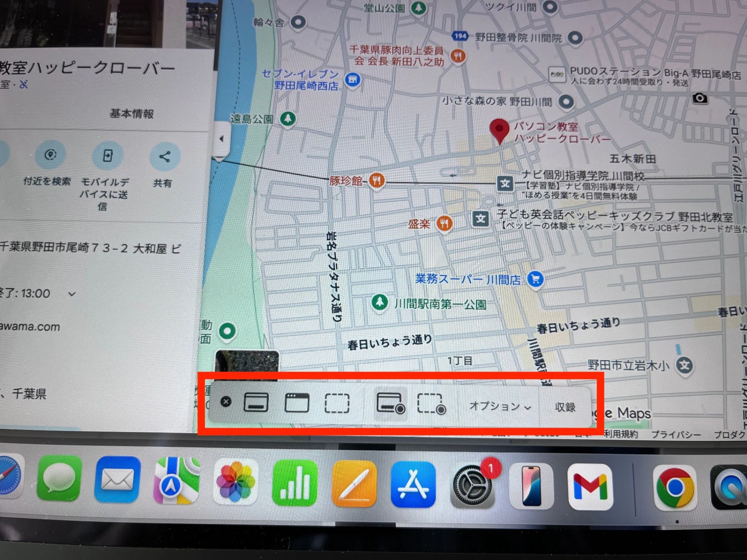Click the 川間駅南第一公園 park marker

tap(379, 302)
